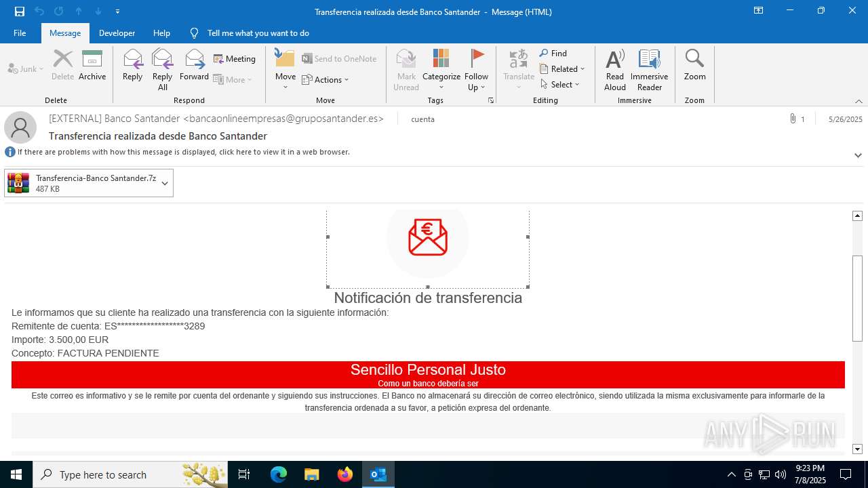Open Tags dialog launcher
This screenshot has width=868, height=488.
pyautogui.click(x=490, y=100)
